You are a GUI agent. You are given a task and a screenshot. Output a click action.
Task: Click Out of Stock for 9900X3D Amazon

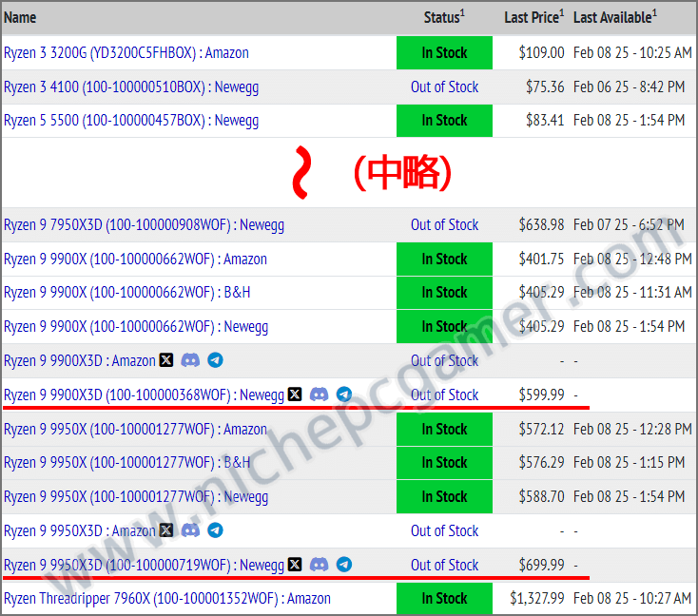444,360
